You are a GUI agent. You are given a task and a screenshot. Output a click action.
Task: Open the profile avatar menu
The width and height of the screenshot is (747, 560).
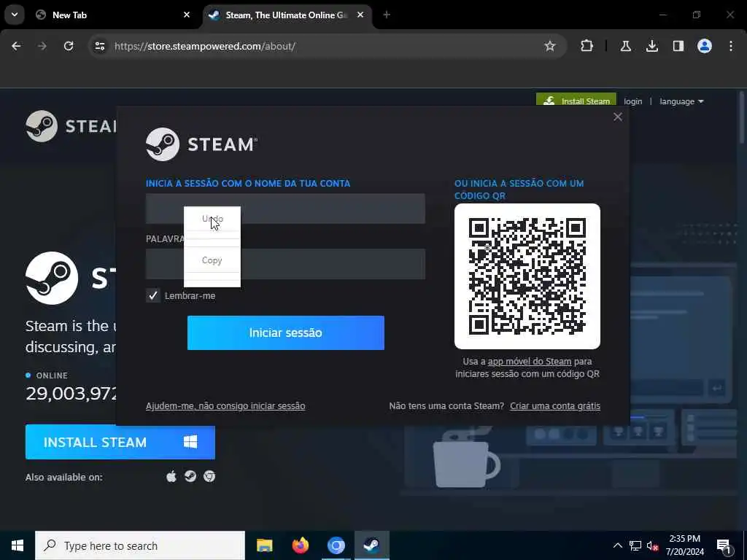(705, 46)
